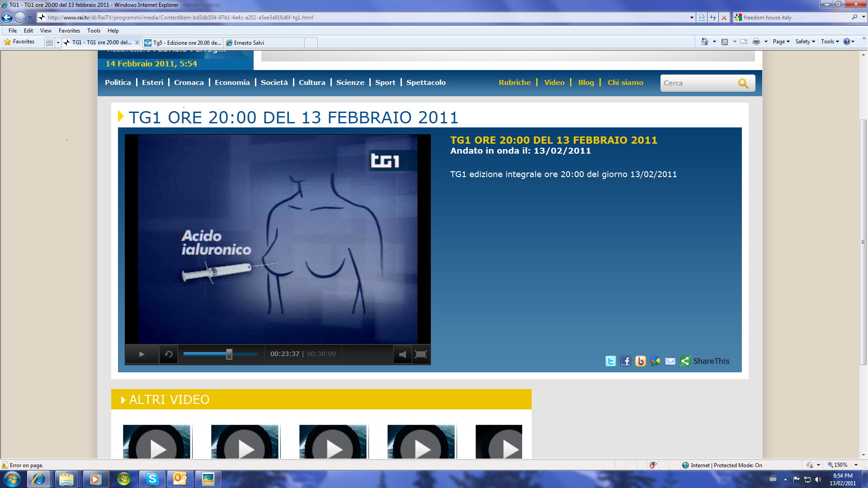This screenshot has height=488, width=868.
Task: Open the Politica section link
Action: (x=118, y=83)
